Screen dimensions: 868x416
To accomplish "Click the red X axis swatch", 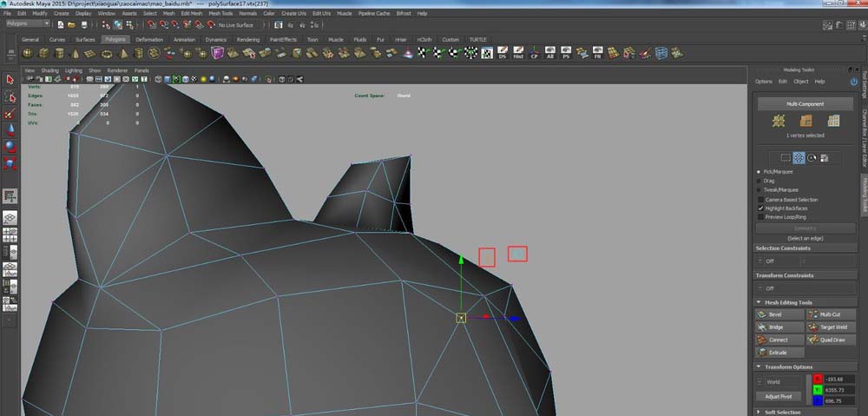I will click(x=818, y=379).
